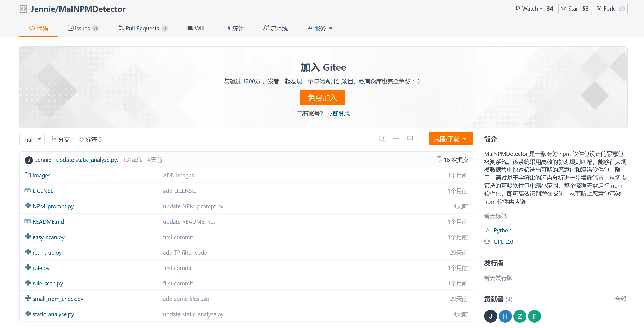Open contributor F avatar
Viewport: 644px width, 328px height.
tap(535, 316)
